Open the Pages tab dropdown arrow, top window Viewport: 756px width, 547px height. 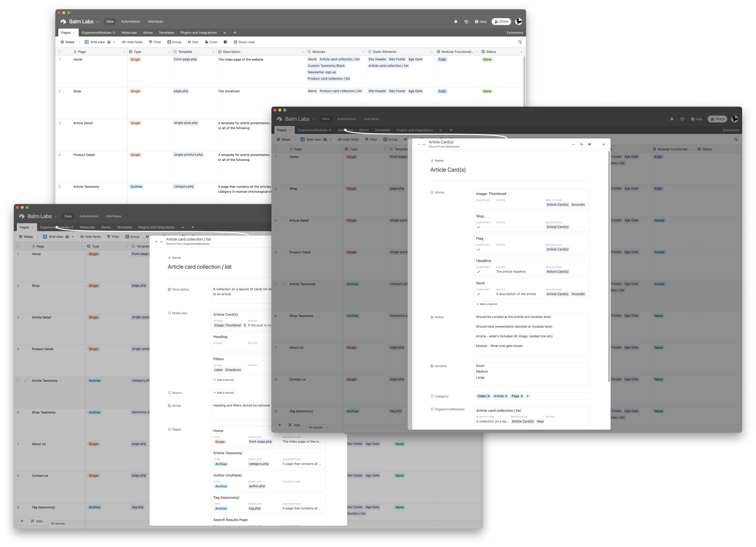click(x=74, y=33)
